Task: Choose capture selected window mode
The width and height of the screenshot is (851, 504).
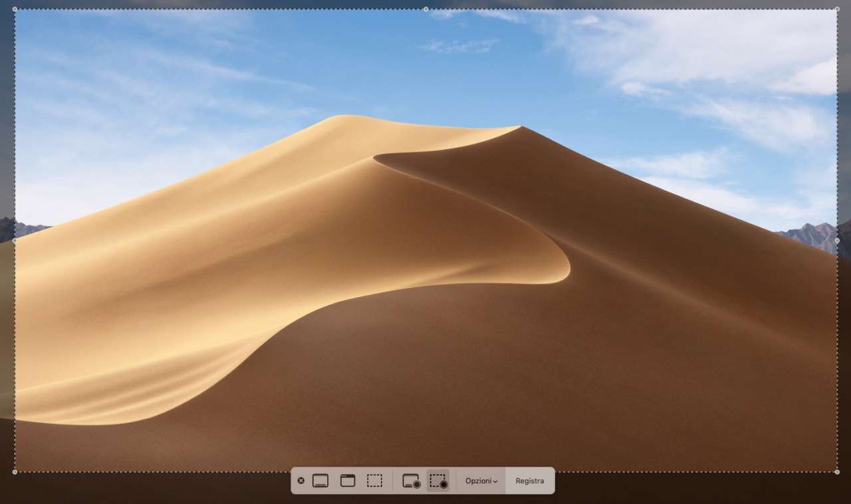Action: (x=348, y=481)
